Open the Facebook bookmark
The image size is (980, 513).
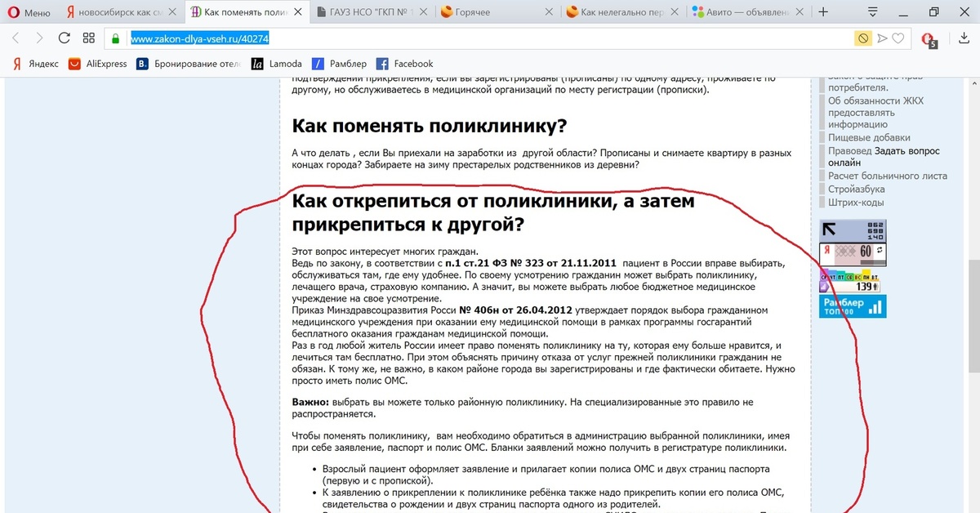click(x=404, y=64)
